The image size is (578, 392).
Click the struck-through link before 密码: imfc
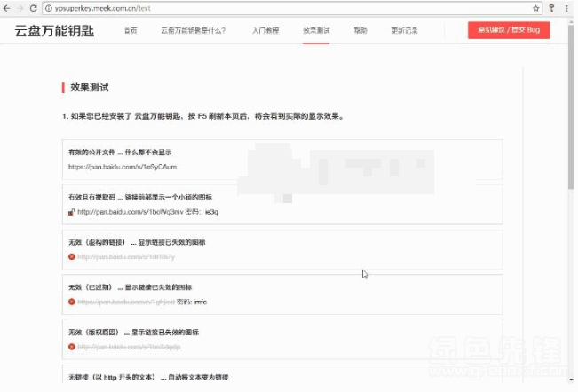126,302
